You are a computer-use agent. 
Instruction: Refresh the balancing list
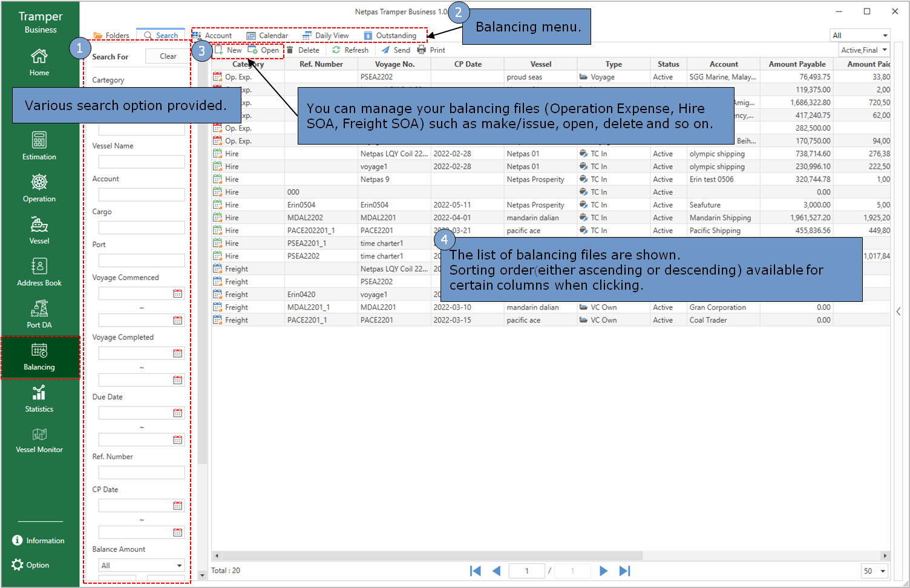(350, 50)
